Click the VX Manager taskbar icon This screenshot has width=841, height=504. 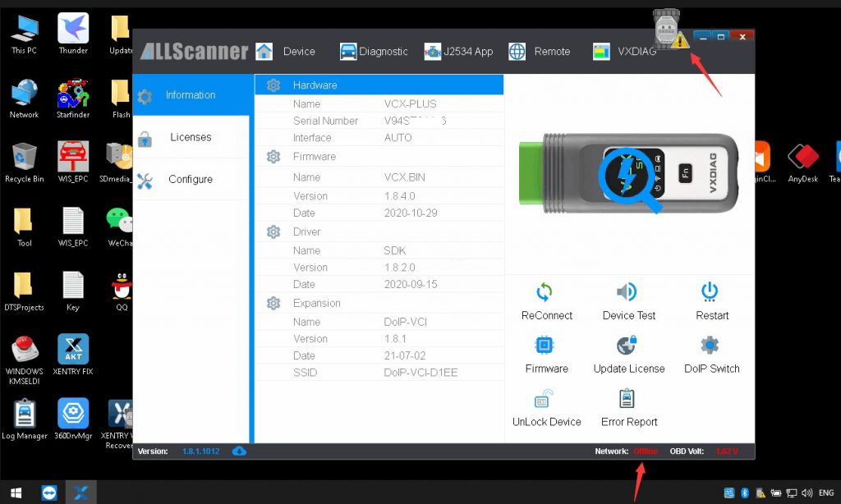81,493
